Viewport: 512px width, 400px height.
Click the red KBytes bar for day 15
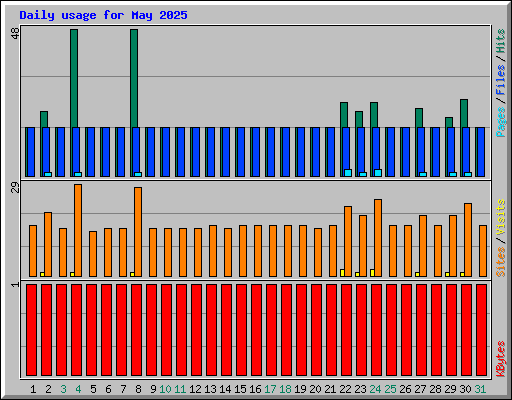click(x=241, y=330)
